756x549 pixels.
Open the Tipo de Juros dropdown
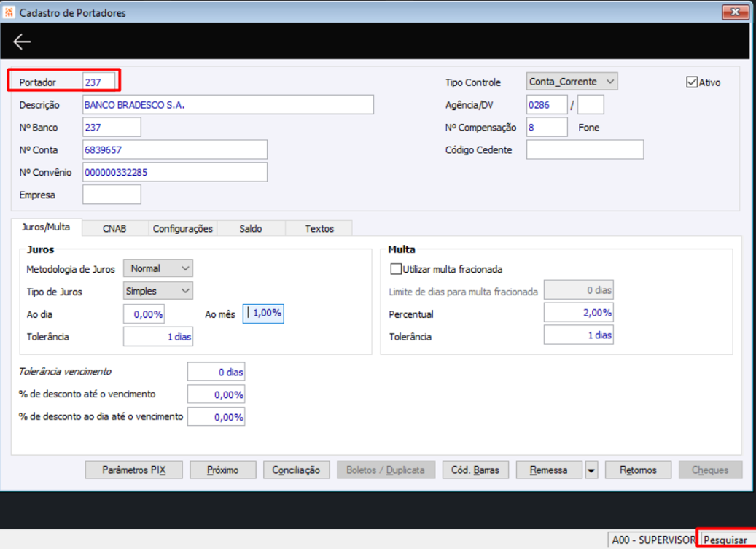click(x=158, y=291)
